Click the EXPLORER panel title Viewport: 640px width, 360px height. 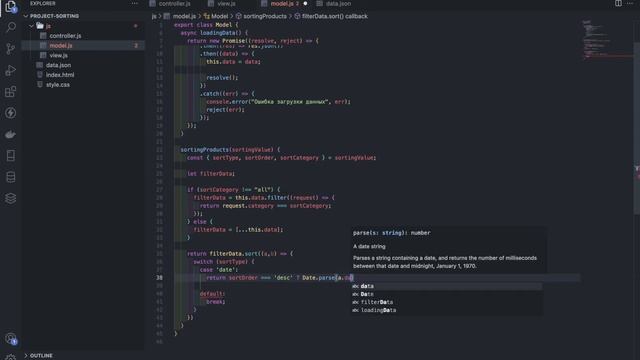point(42,3)
